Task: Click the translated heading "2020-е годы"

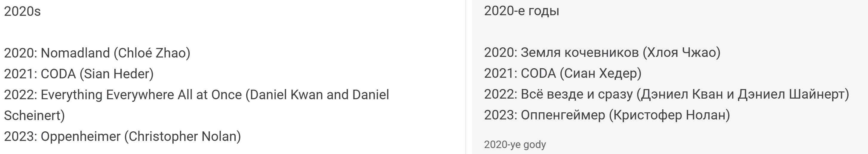Action: point(521,11)
